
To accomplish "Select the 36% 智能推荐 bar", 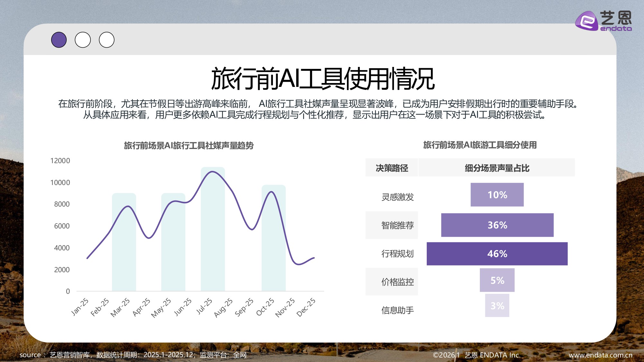I will [x=497, y=225].
